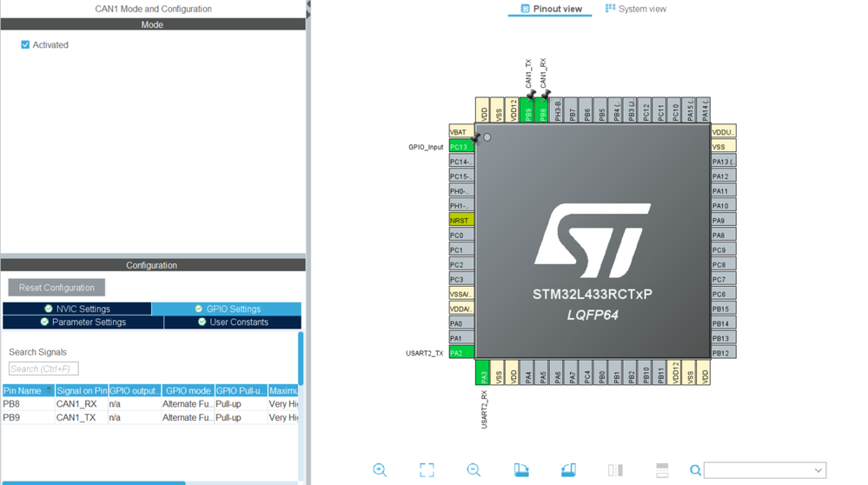This screenshot has height=485, width=868.
Task: Click green pin PC13 on the chip
Action: (461, 147)
